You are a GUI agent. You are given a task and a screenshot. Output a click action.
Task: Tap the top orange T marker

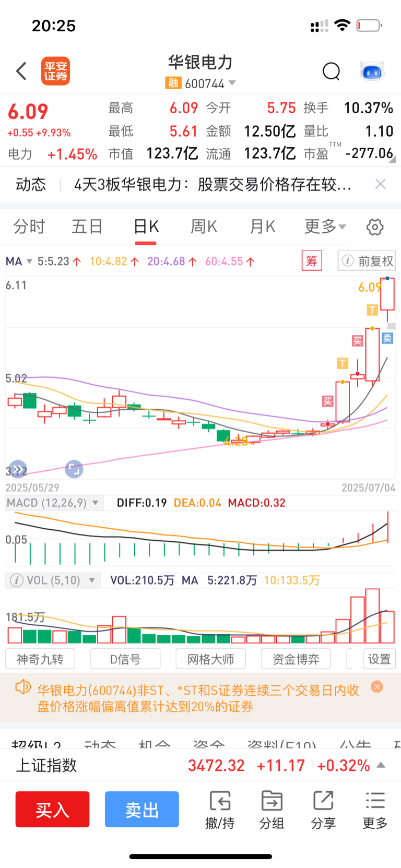click(x=372, y=310)
